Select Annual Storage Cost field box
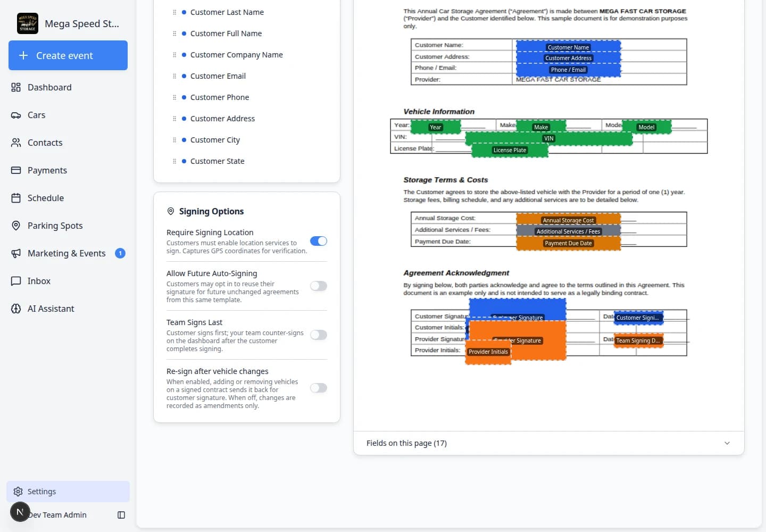The image size is (766, 532). click(x=568, y=219)
